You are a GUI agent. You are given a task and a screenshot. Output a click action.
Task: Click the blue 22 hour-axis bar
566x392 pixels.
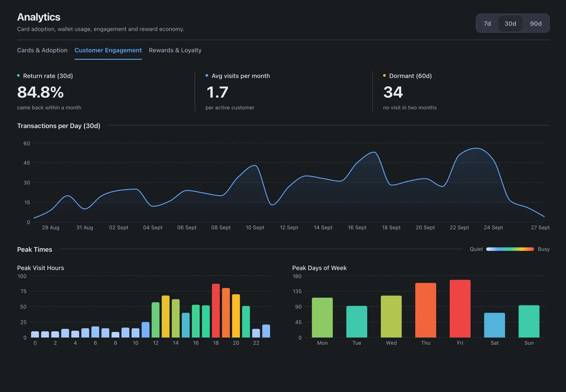[256, 333]
